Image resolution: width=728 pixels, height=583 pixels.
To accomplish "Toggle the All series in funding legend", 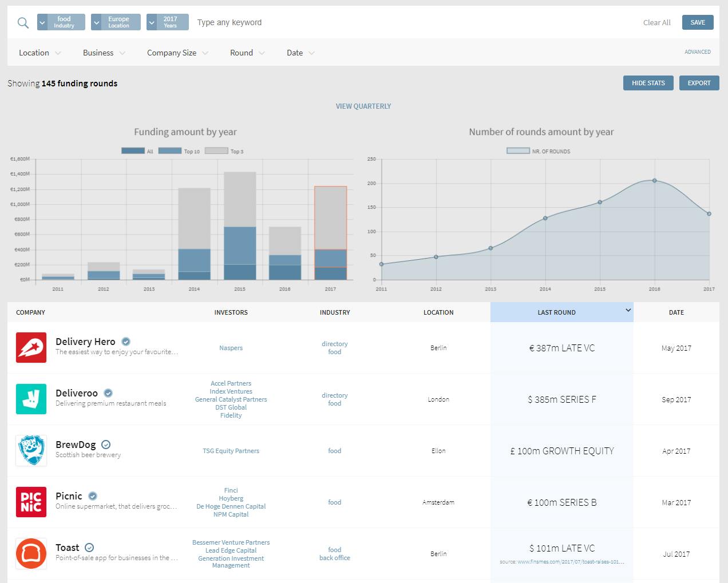I will [x=133, y=151].
